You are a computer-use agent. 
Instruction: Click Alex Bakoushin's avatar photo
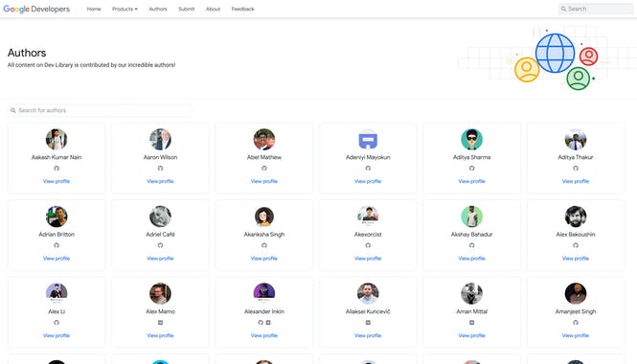(x=576, y=216)
